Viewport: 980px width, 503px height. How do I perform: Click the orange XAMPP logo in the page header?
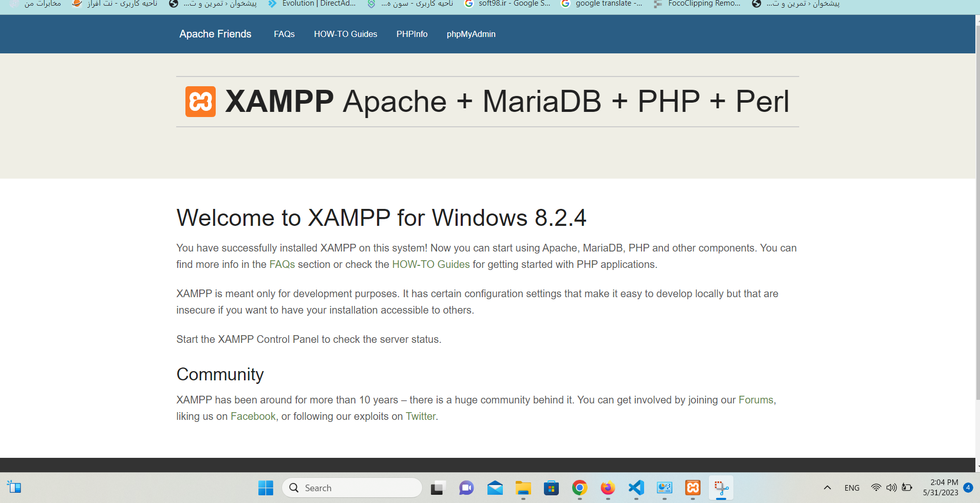[x=200, y=102]
